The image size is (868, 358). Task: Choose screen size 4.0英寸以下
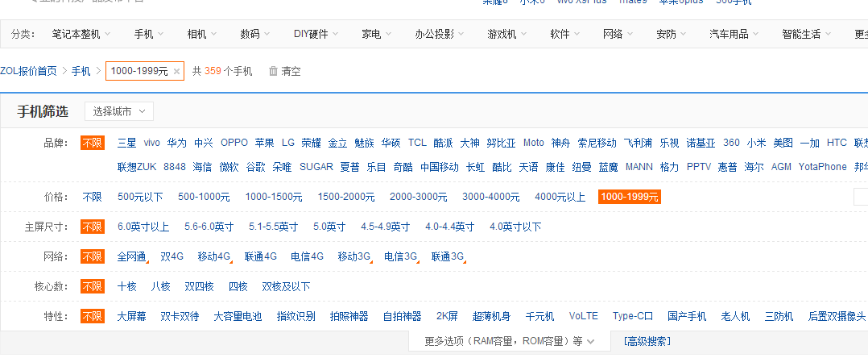(x=515, y=227)
